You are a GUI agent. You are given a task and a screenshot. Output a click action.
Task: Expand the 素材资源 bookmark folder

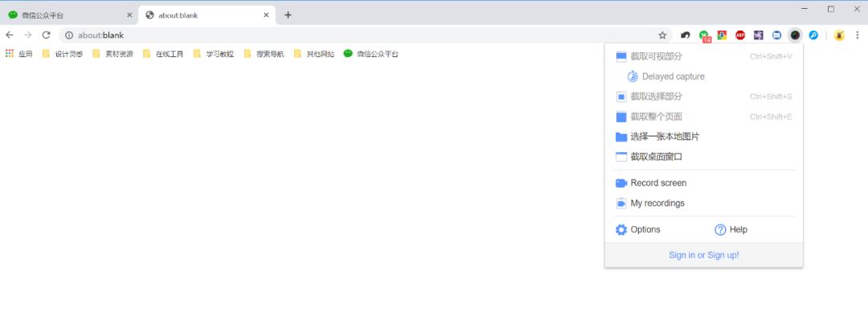(x=113, y=54)
